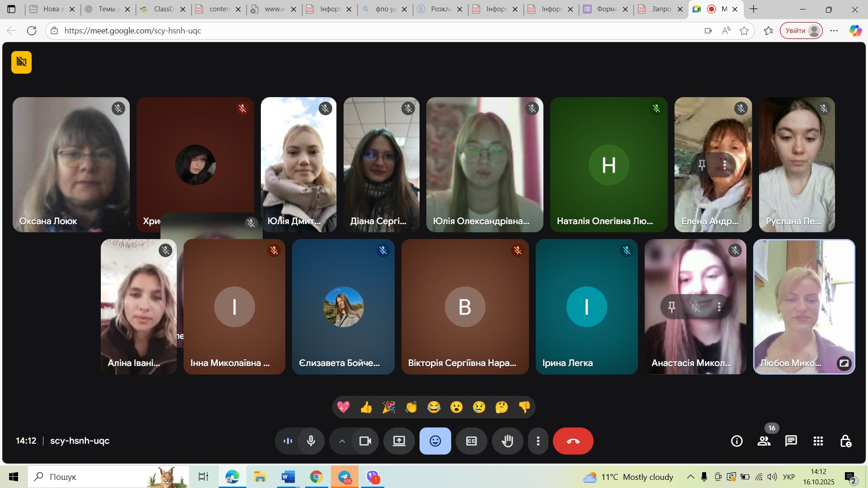Raise your hand in the meeting
Screen dimensions: 868x488
[x=507, y=441]
